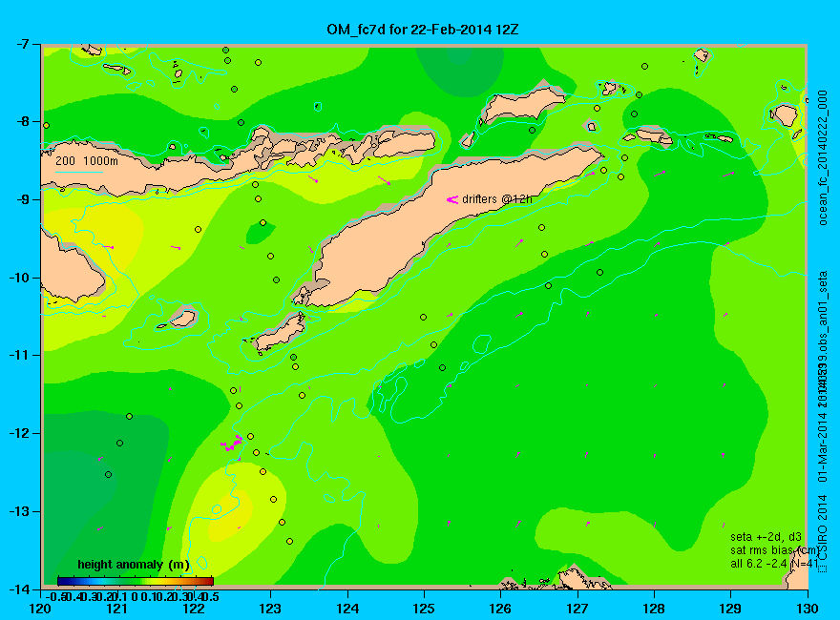Click the height anomaly color scale bar
The image size is (840, 620).
pyautogui.click(x=136, y=581)
